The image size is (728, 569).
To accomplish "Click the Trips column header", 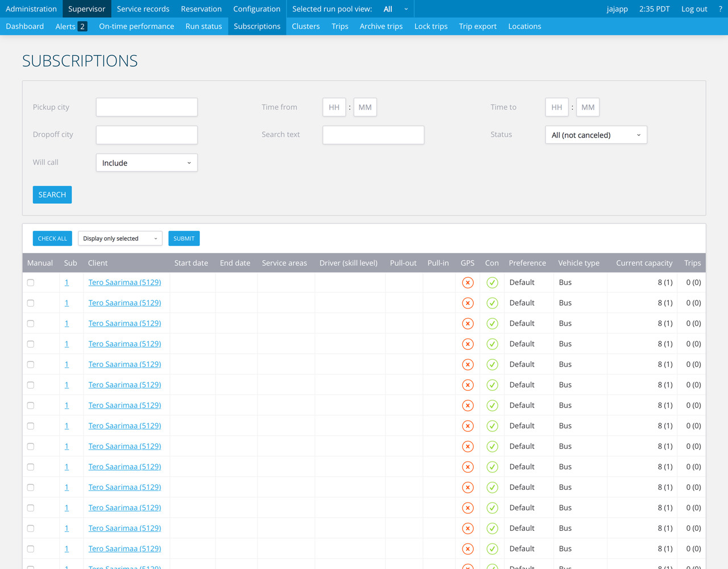I will 692,263.
